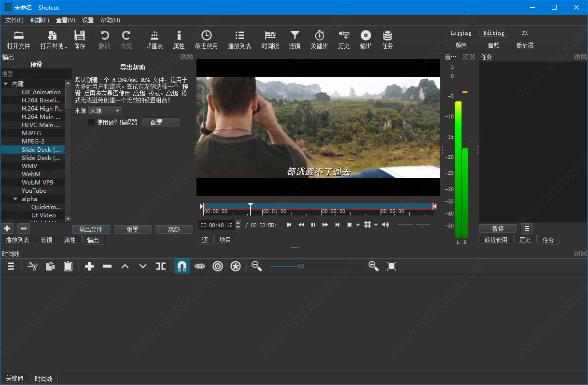Open the Jobs (任务) toolbar icon
The image size is (588, 385).
(387, 40)
